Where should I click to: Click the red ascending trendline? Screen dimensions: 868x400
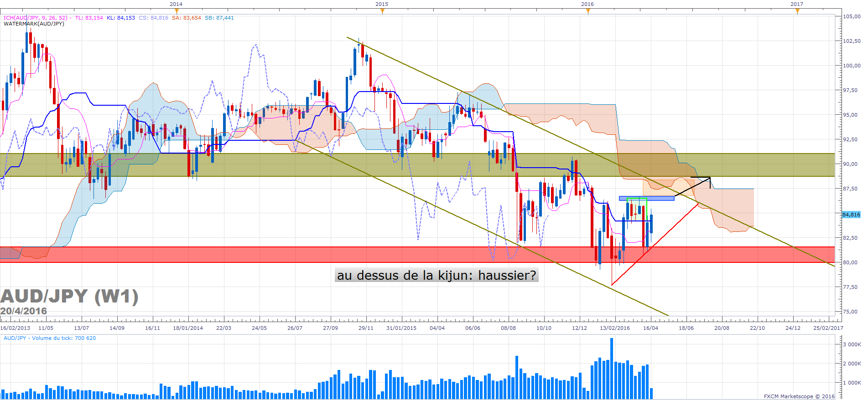click(x=655, y=244)
